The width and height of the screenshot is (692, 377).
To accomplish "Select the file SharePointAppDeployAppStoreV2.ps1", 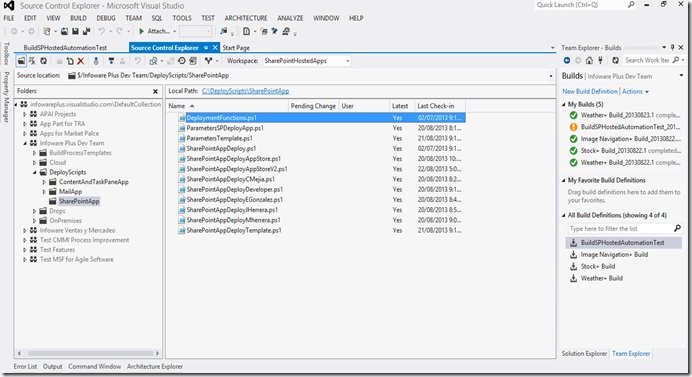I will pyautogui.click(x=237, y=169).
